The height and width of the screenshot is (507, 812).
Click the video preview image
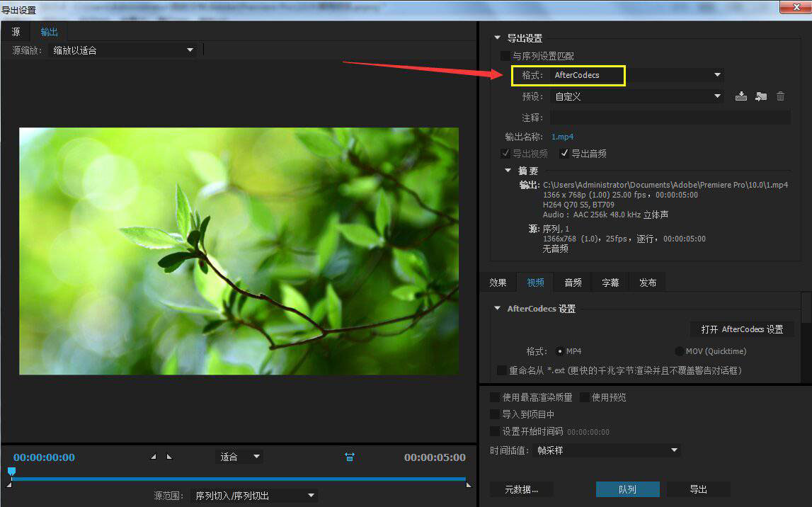[239, 251]
